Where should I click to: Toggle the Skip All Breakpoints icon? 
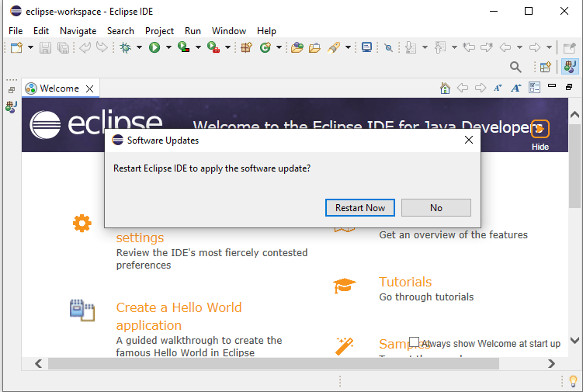(388, 47)
